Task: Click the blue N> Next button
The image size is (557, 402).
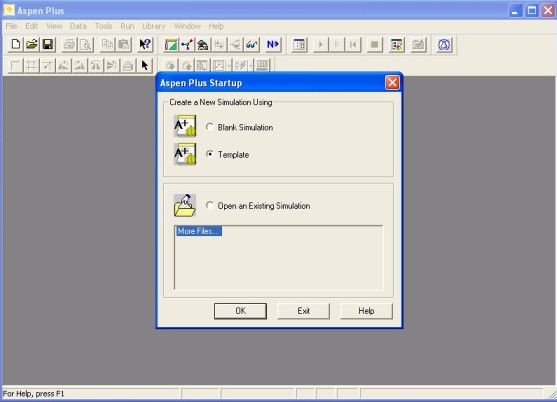Action: [x=273, y=45]
